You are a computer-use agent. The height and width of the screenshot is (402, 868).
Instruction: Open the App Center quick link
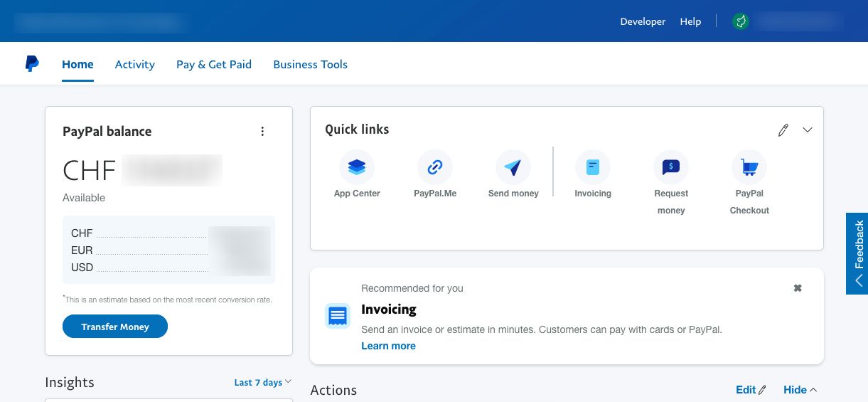tap(357, 167)
